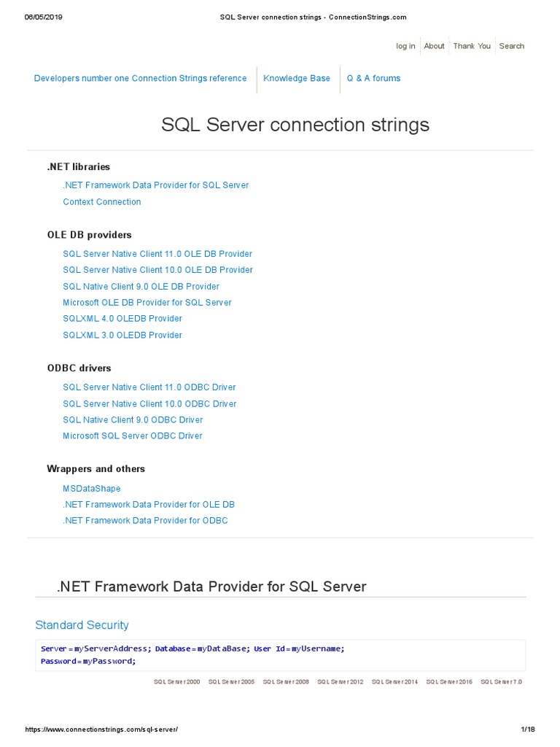Open the Q & A forums tab

[373, 78]
